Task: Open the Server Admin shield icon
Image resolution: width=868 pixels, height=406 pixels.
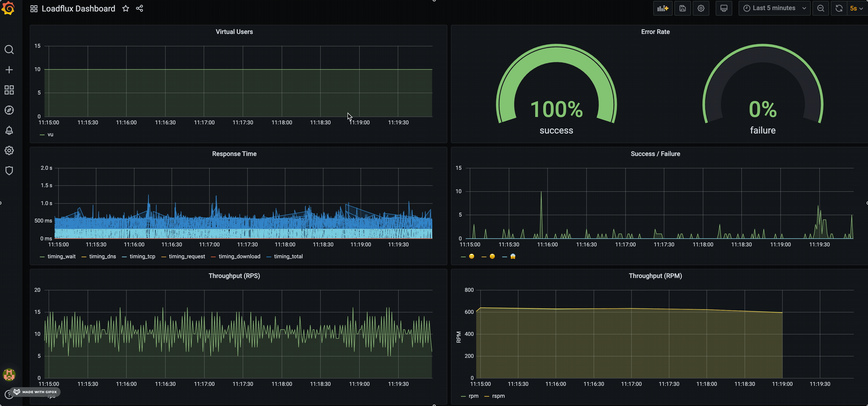Action: pos(9,170)
